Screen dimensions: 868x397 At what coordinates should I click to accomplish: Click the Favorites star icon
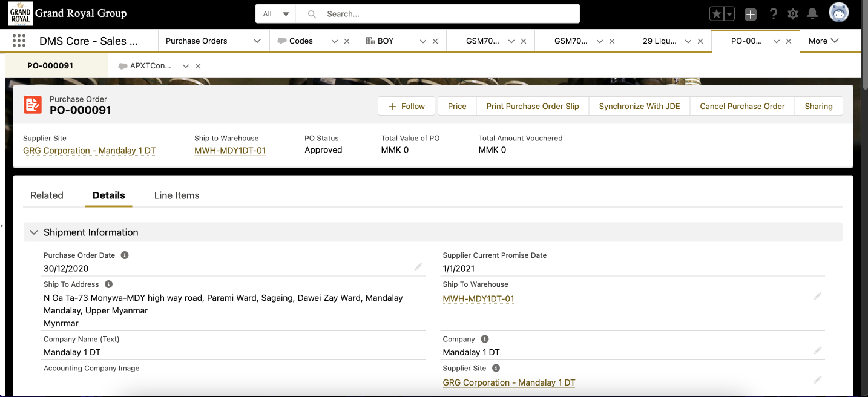point(717,14)
